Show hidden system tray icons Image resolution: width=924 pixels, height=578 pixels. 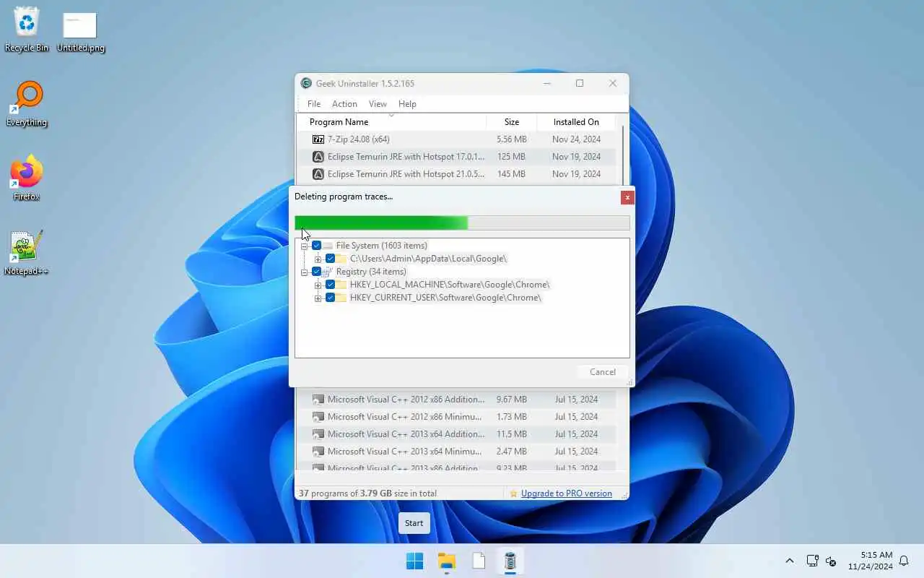(x=789, y=561)
